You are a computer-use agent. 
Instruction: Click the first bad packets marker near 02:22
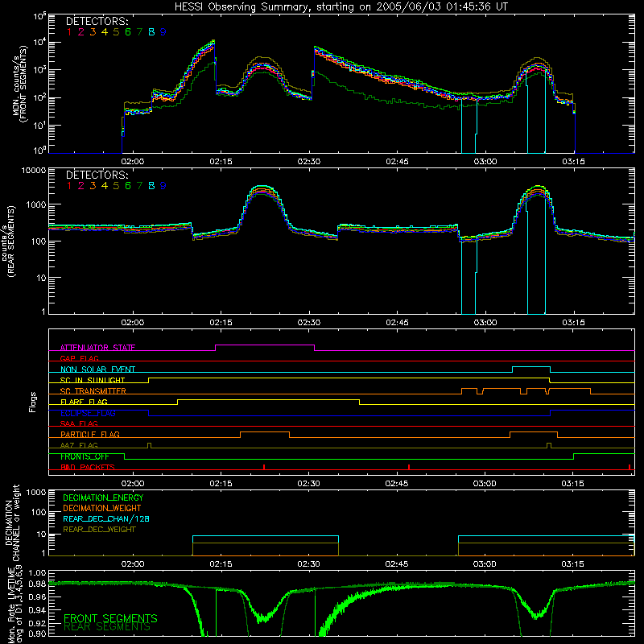click(x=264, y=467)
